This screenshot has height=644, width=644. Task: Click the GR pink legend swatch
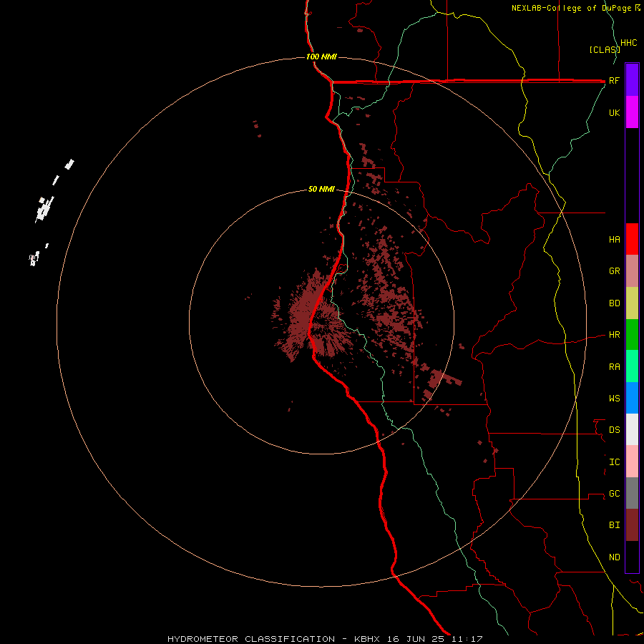(632, 271)
